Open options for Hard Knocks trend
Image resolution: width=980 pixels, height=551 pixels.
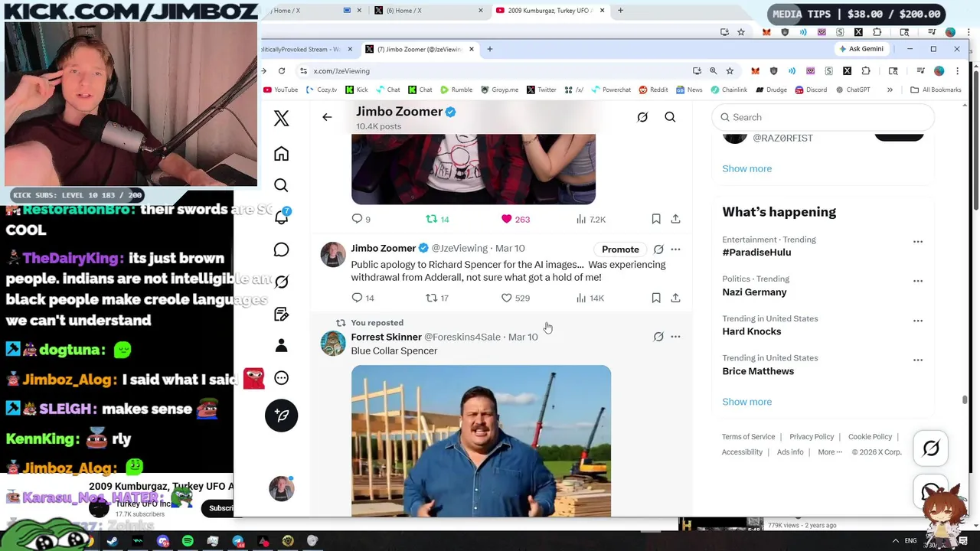[x=918, y=321]
